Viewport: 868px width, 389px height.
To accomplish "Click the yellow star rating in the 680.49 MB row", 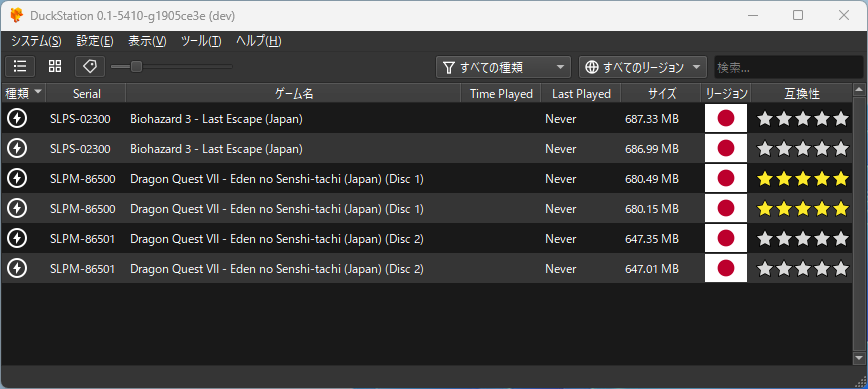I will [803, 178].
